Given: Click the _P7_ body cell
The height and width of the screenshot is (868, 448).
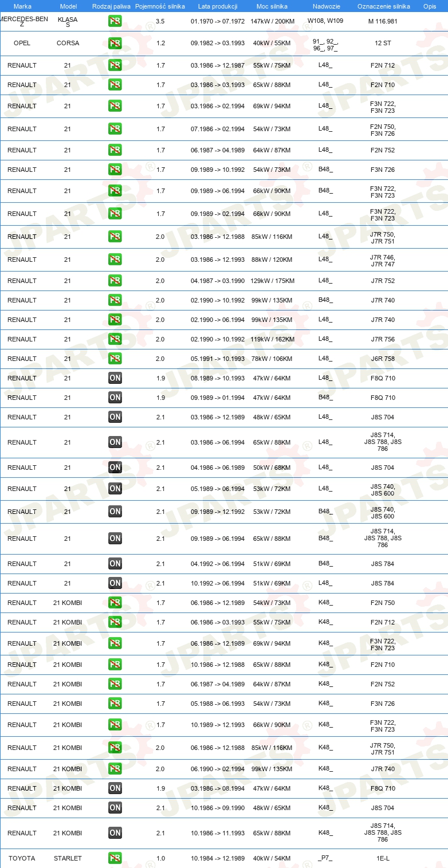Looking at the screenshot, I should coord(325,857).
